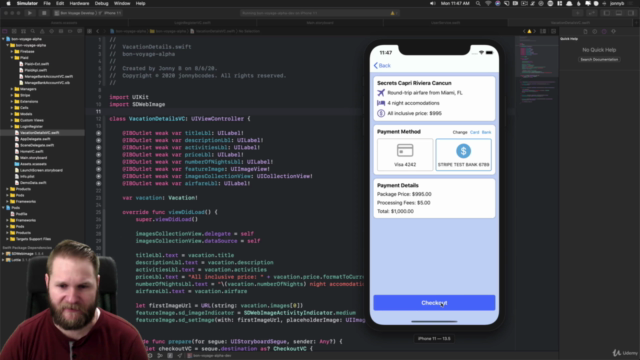640x360 pixels.
Task: Switch payment method to Card
Action: pyautogui.click(x=474, y=132)
